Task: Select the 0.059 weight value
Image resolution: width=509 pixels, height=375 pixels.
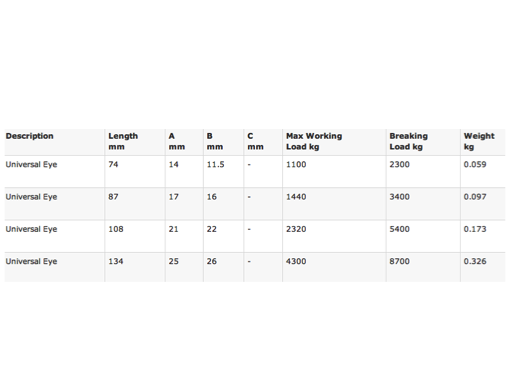Action: [x=475, y=164]
